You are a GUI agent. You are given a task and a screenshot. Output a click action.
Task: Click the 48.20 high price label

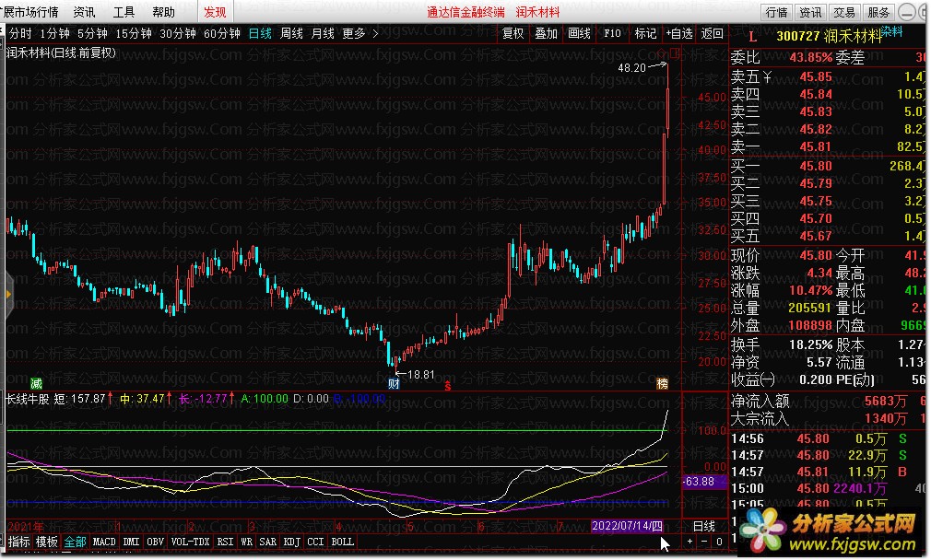[x=631, y=67]
